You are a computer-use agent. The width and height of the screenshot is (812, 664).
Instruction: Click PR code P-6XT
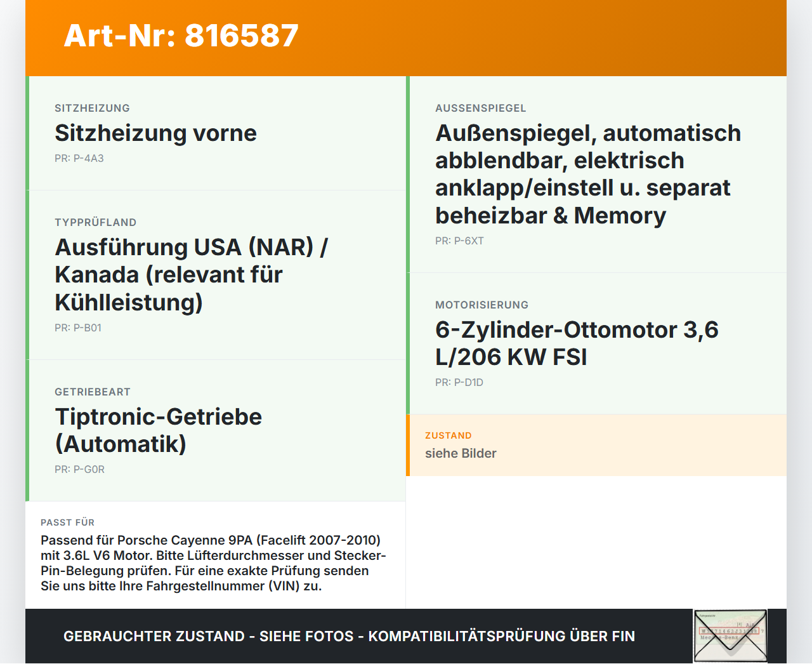click(459, 241)
